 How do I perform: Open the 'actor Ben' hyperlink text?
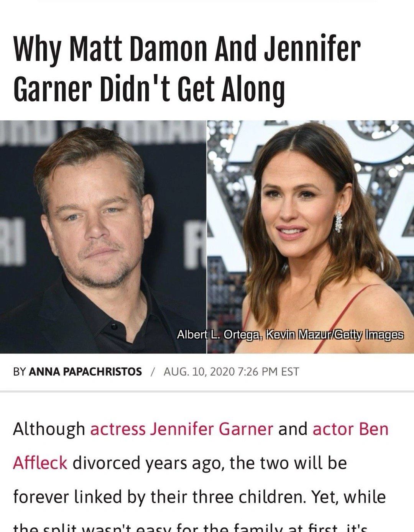click(x=350, y=429)
